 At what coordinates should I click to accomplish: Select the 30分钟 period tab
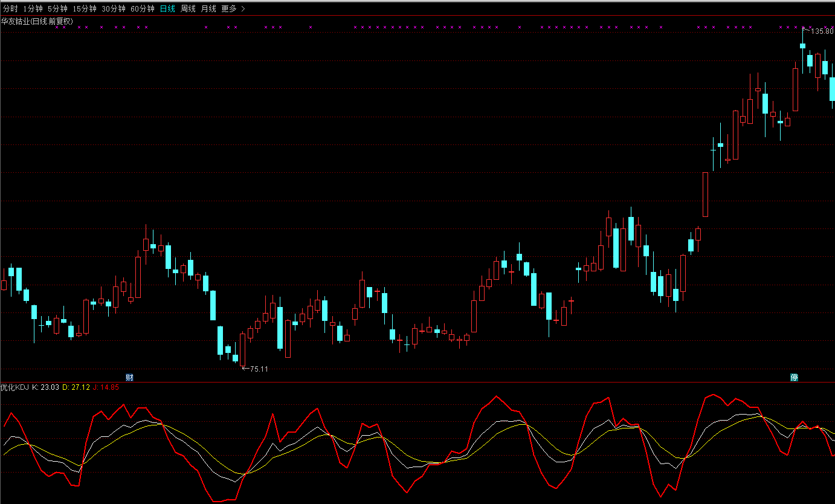click(114, 9)
